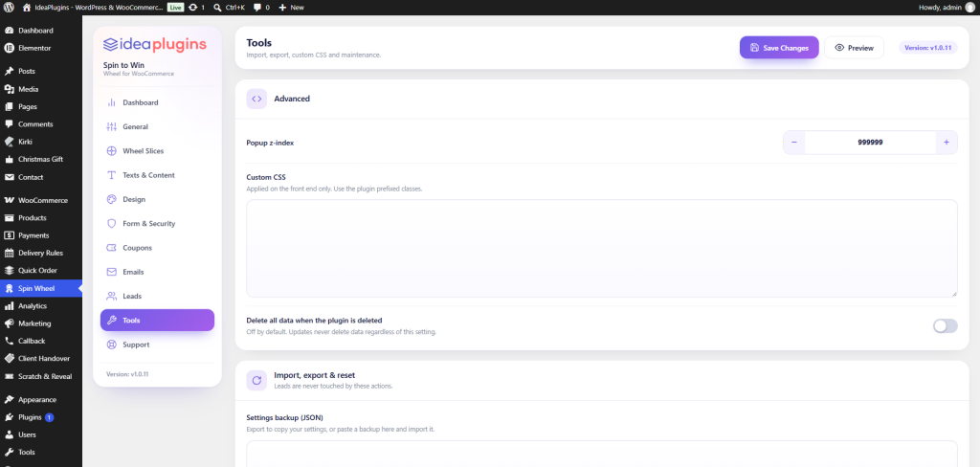
Task: Open comments bubble in admin bar
Action: click(x=262, y=8)
